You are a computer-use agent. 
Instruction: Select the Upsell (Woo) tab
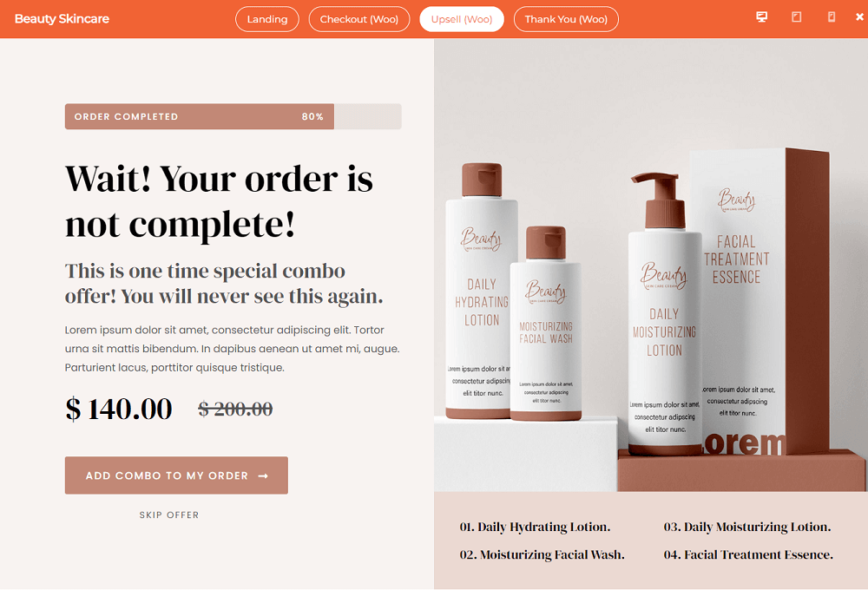[x=461, y=19]
